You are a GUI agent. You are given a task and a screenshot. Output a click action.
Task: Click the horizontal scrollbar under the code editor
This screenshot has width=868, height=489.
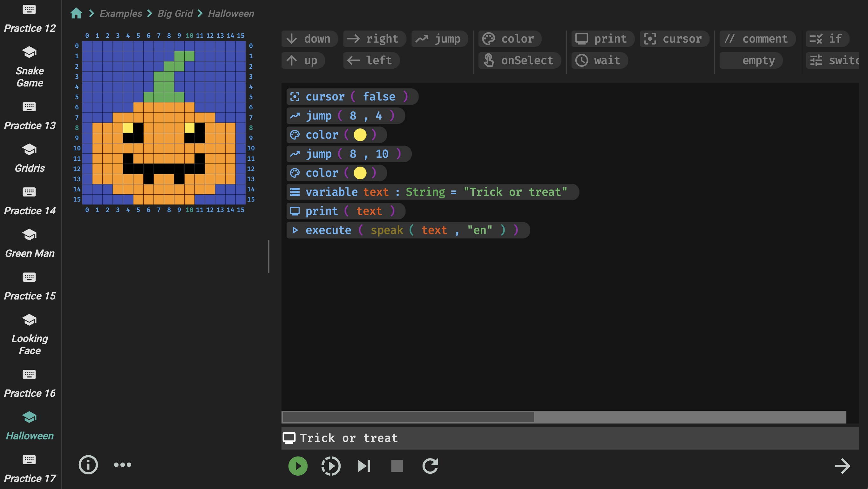(x=408, y=417)
